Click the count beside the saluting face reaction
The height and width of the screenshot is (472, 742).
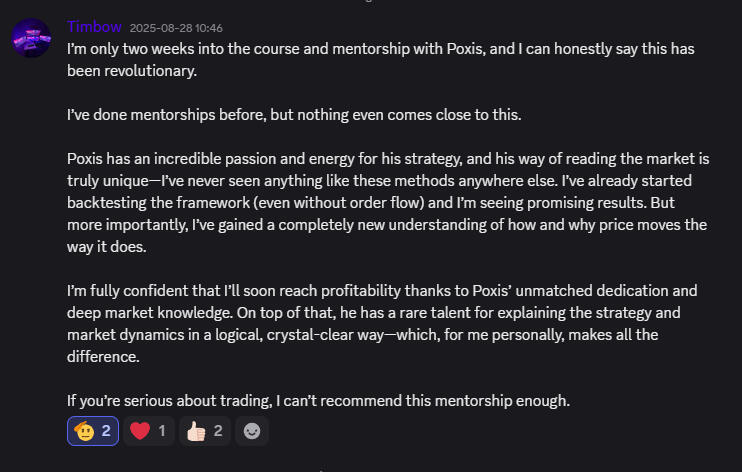[107, 431]
